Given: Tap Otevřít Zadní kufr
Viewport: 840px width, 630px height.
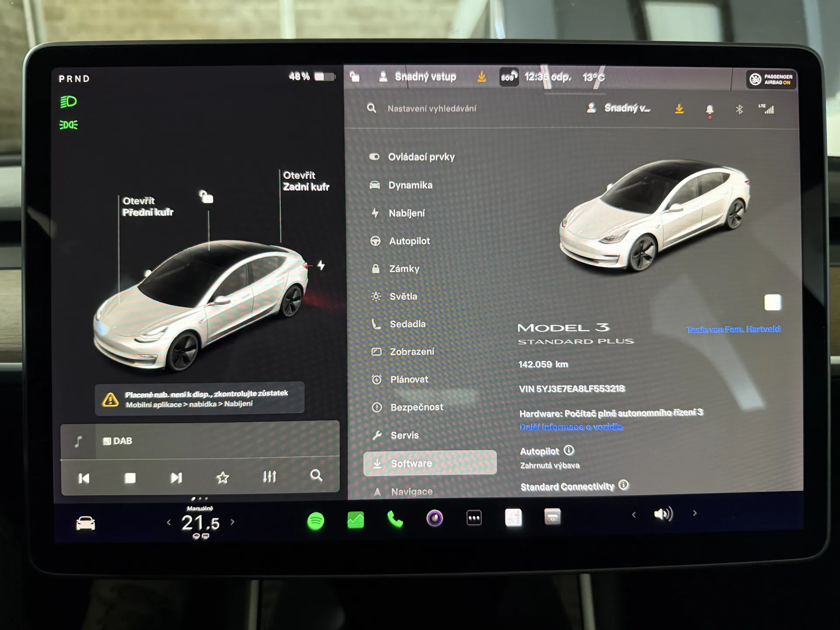Looking at the screenshot, I should pyautogui.click(x=305, y=181).
